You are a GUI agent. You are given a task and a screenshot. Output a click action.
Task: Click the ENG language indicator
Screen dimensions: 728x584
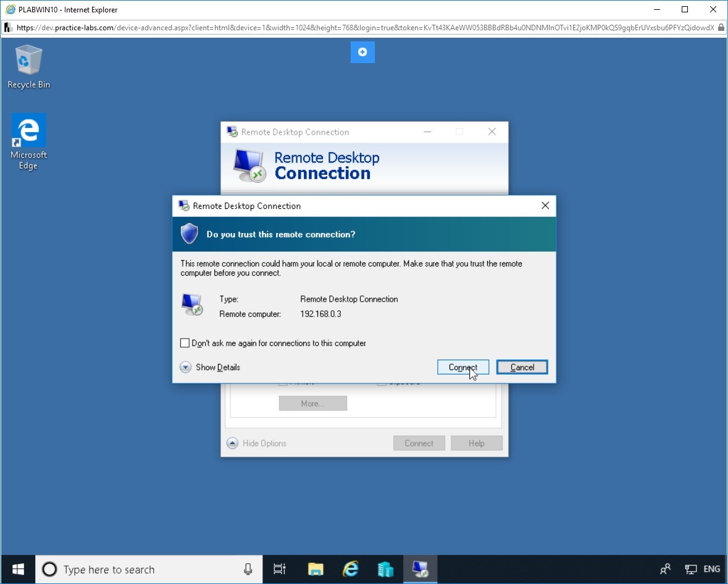(x=711, y=569)
